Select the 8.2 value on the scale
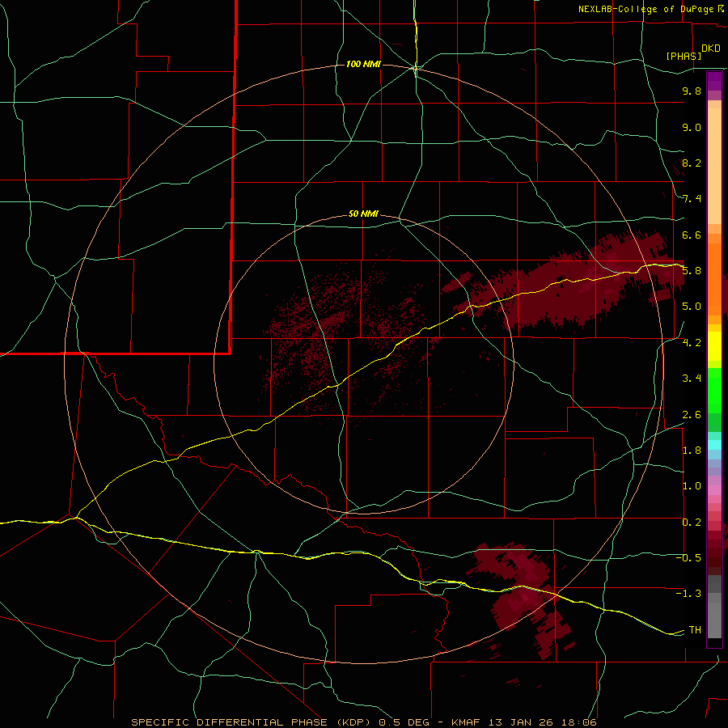This screenshot has height=728, width=728. [x=692, y=163]
